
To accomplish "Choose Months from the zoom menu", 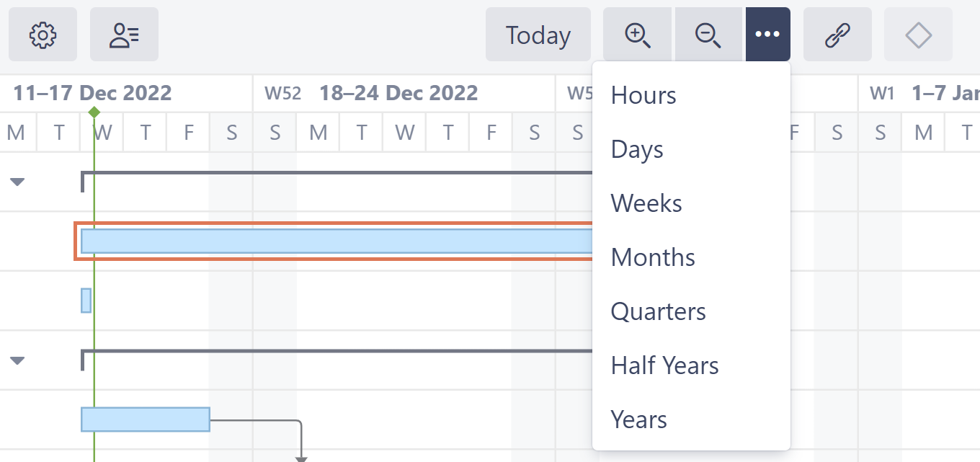I will point(653,257).
